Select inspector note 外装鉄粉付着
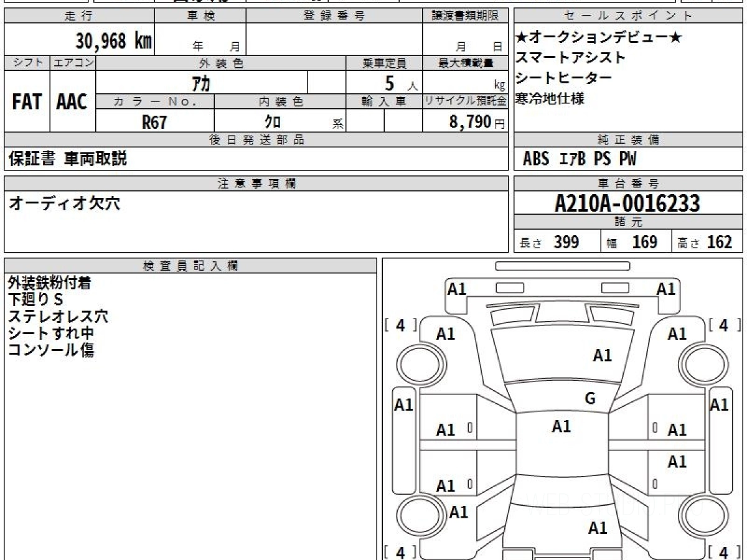747x560 pixels. pos(50,283)
